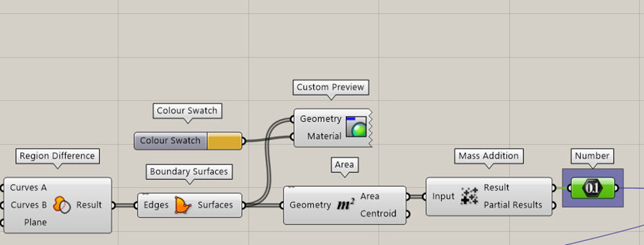This screenshot has width=644, height=245.
Task: Select the green Number parameter icon
Action: (593, 188)
